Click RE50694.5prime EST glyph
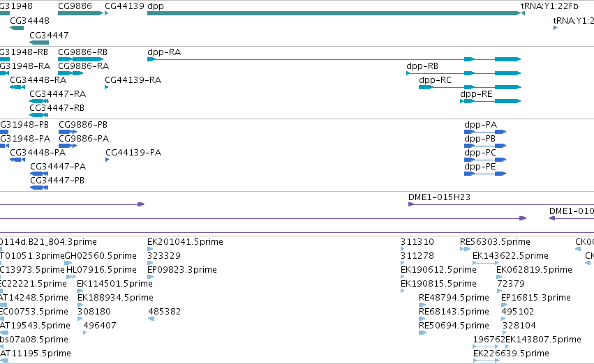 pyautogui.click(x=423, y=333)
